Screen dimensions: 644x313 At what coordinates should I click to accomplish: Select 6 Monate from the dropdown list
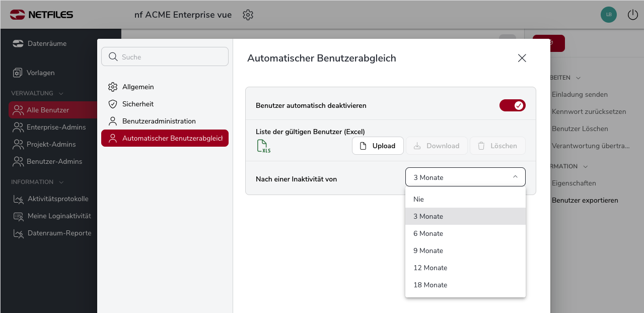(428, 233)
